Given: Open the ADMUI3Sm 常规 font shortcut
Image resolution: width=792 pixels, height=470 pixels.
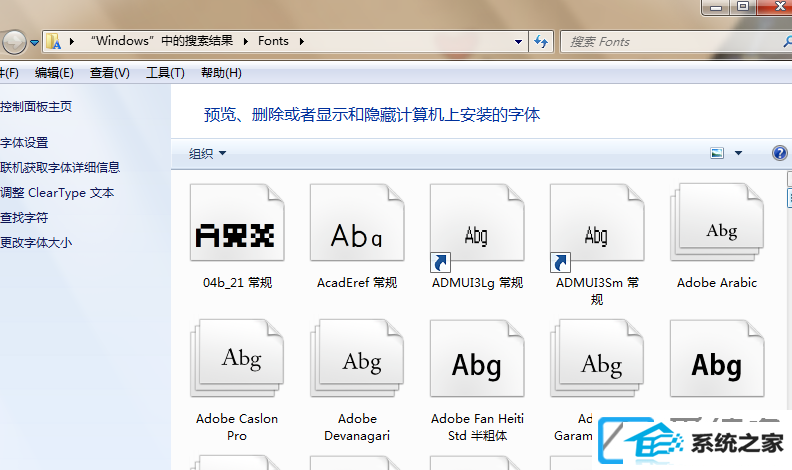Looking at the screenshot, I should 597,227.
